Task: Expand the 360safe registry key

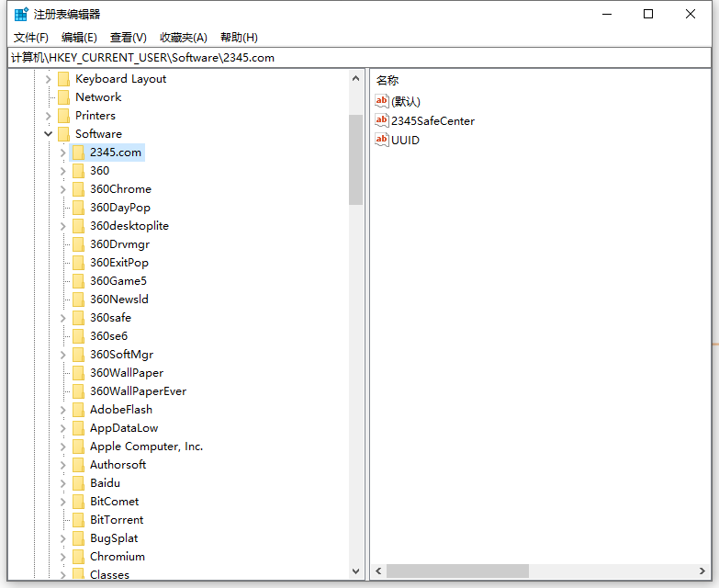Action: [x=62, y=318]
